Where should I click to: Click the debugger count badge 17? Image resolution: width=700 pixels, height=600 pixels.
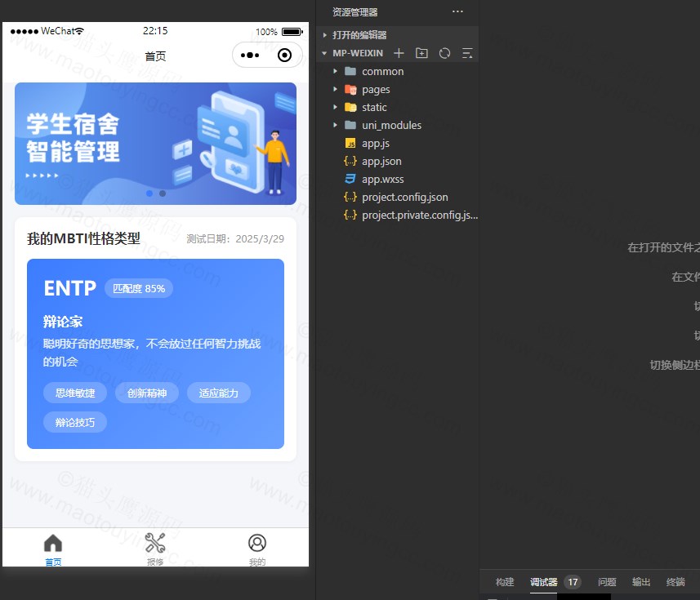573,582
